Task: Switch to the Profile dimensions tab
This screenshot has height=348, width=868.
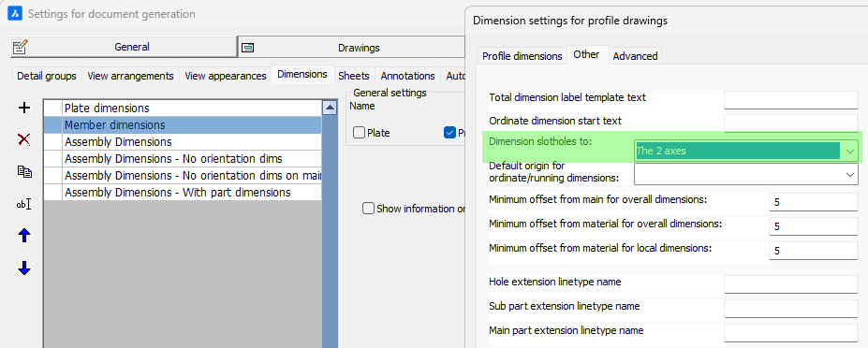Action: pyautogui.click(x=522, y=56)
